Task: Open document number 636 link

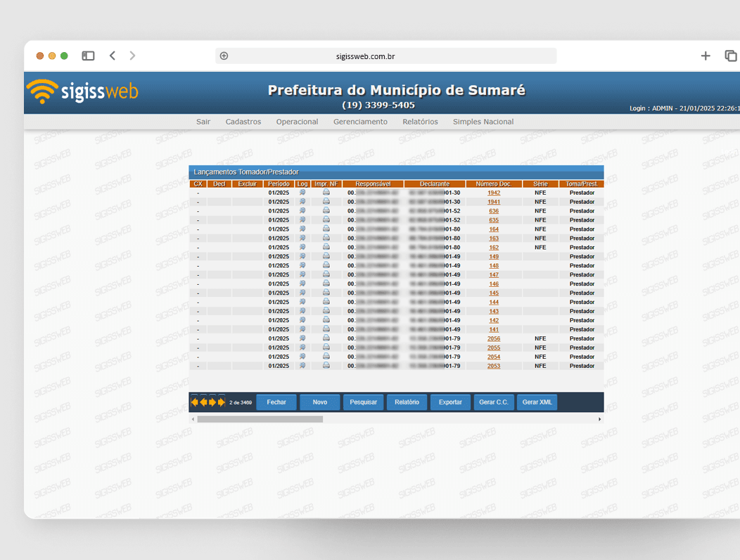Action: coord(494,211)
